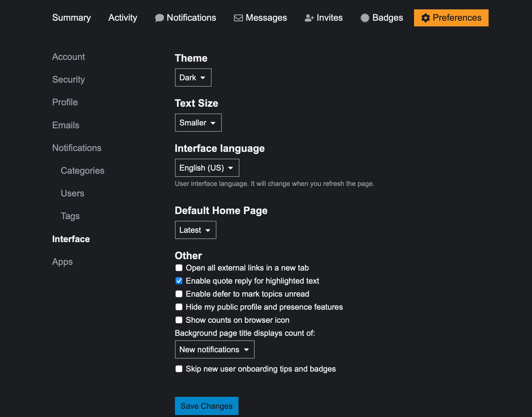
Task: Click the Preferences gear icon
Action: click(x=425, y=18)
